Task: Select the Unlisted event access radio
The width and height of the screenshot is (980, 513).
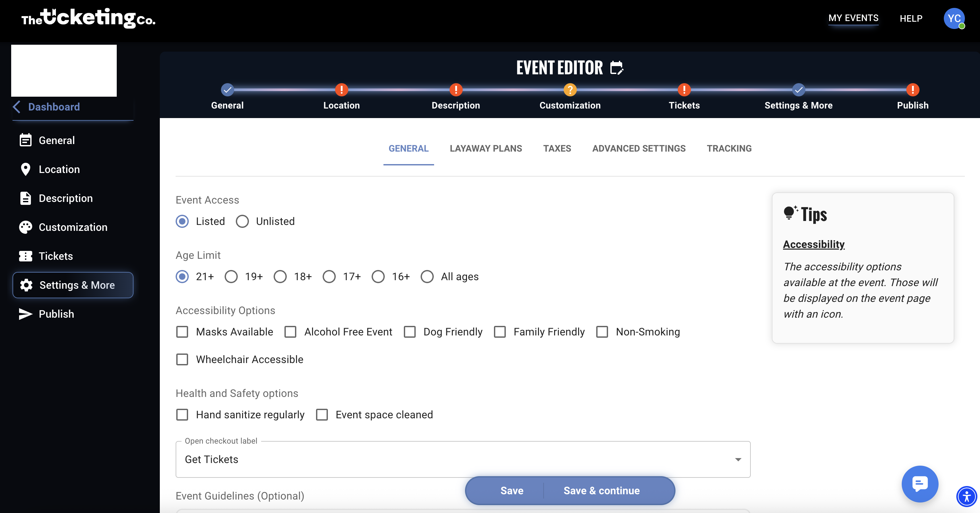Action: pos(242,221)
